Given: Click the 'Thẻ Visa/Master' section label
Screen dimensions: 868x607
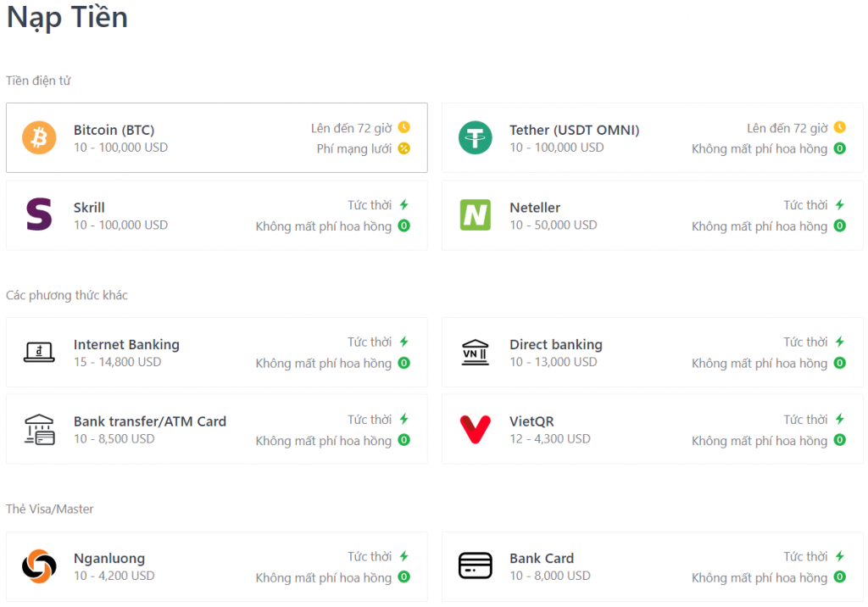Looking at the screenshot, I should tap(50, 509).
